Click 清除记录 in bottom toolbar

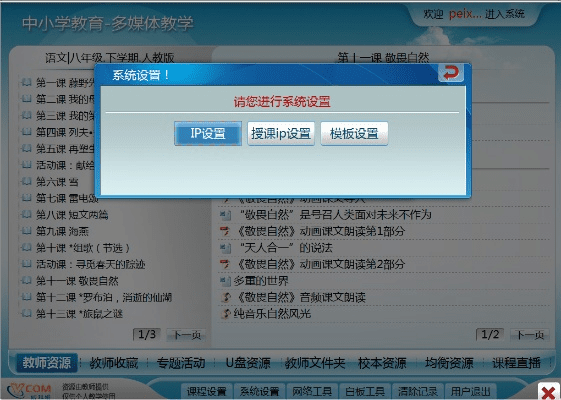[x=418, y=391]
